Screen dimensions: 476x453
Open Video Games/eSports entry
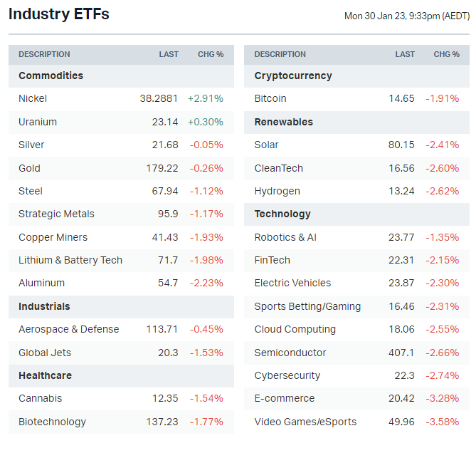(x=305, y=422)
